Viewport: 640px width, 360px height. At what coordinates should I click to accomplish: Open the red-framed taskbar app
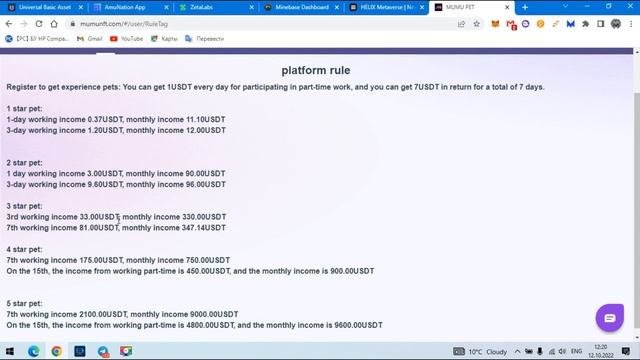[126, 351]
